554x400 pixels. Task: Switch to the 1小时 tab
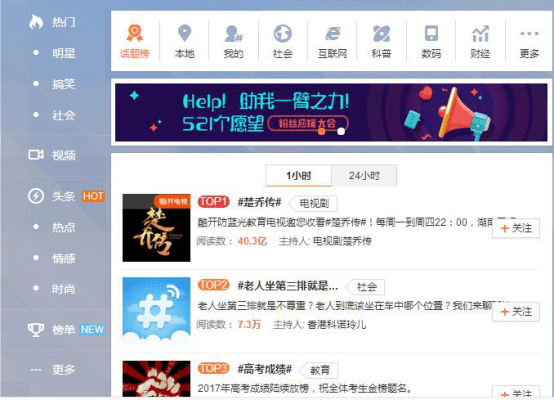[x=299, y=175]
